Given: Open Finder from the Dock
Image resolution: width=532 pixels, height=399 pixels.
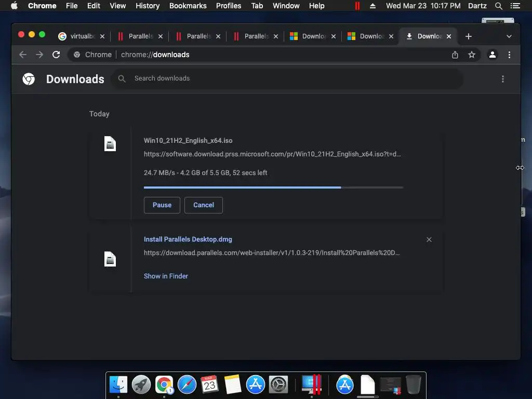Looking at the screenshot, I should pos(118,385).
